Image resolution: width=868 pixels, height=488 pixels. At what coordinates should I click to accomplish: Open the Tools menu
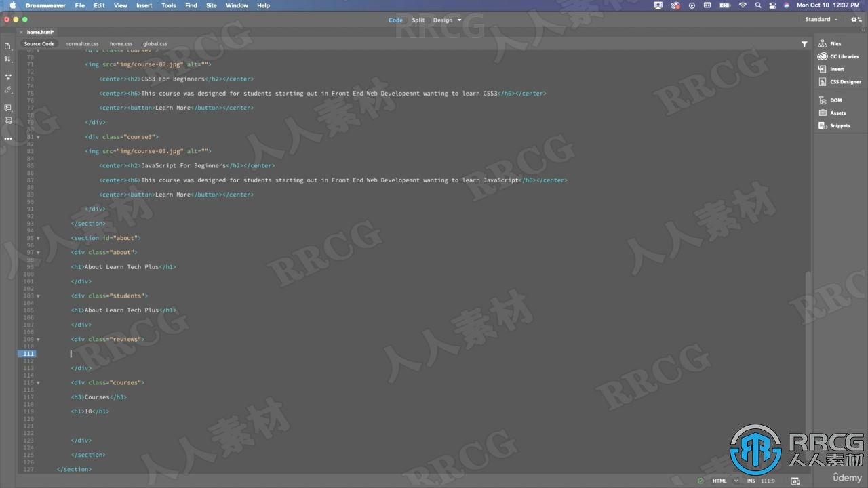click(169, 5)
